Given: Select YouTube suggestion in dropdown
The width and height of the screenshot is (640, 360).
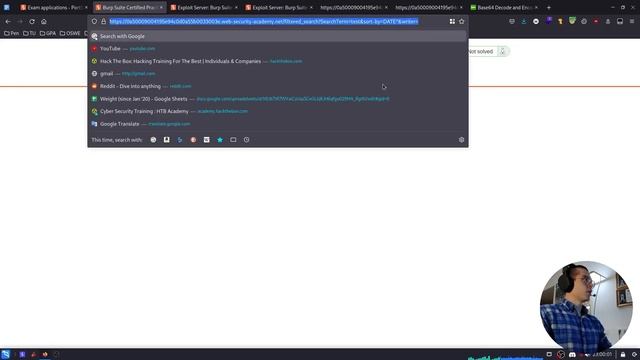Looking at the screenshot, I should point(278,49).
